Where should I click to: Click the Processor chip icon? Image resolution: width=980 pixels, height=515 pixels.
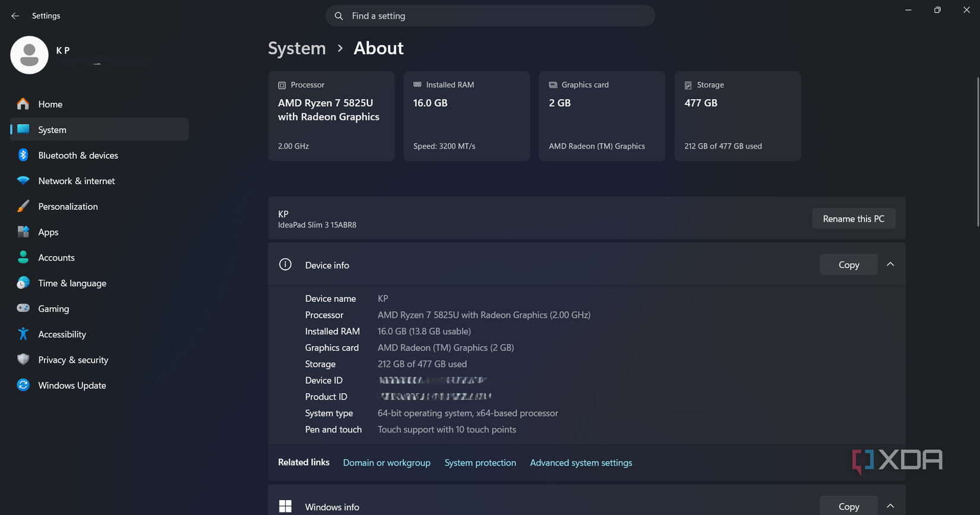[x=282, y=85]
